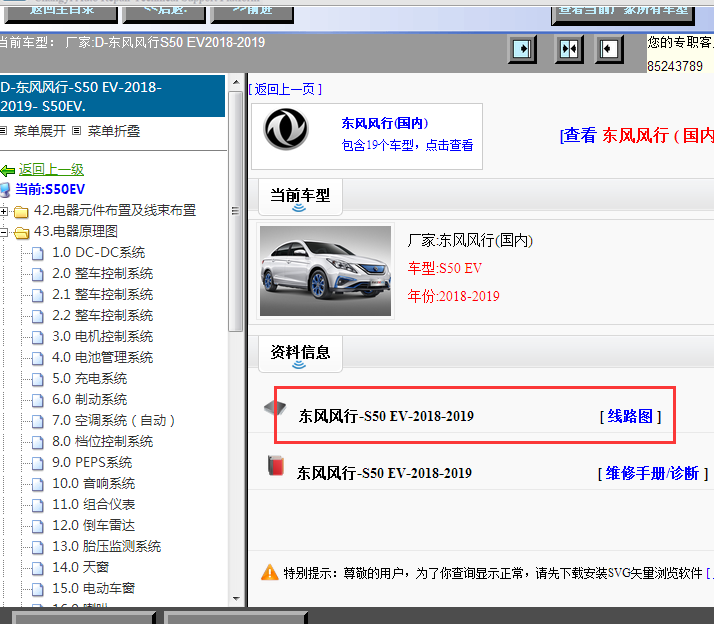
Task: Click the right-arrow panel layout icon
Action: click(x=522, y=49)
